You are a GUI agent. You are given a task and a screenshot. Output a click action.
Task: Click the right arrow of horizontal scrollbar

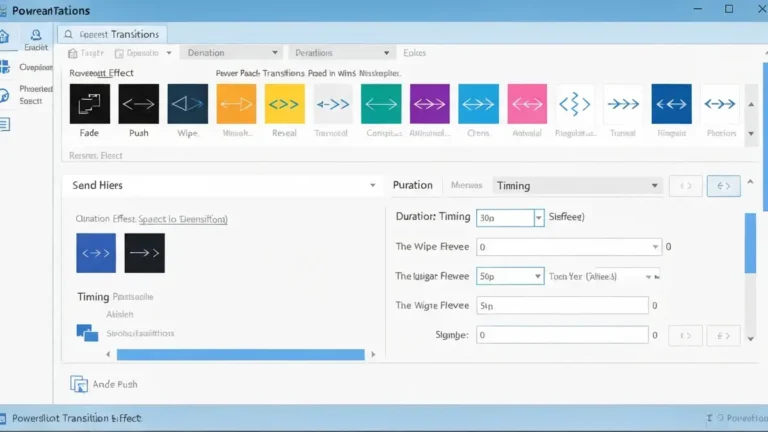pos(373,355)
